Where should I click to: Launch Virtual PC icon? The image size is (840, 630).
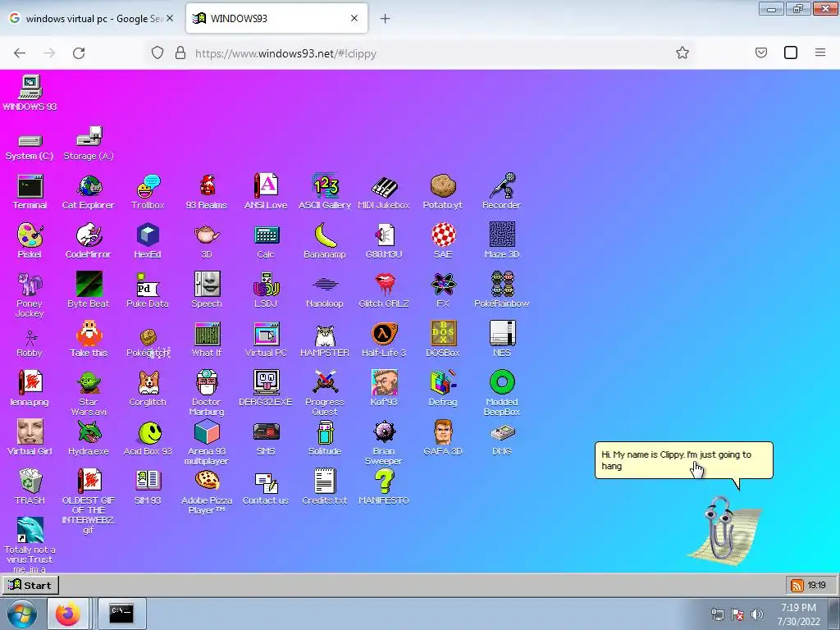(x=266, y=334)
